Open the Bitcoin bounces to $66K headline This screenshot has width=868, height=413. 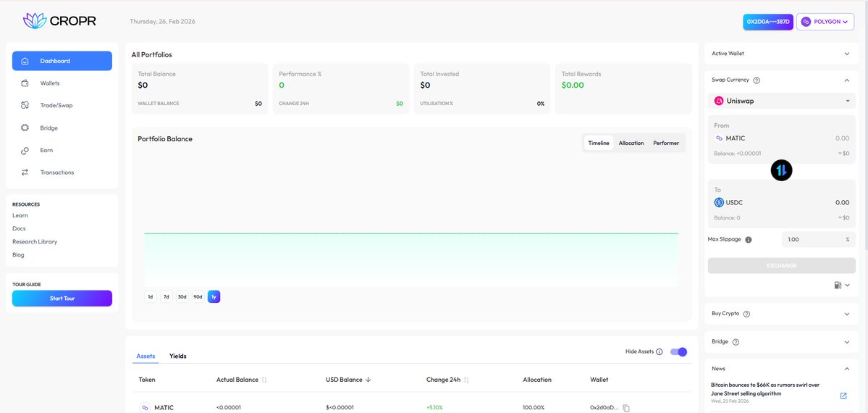click(765, 388)
